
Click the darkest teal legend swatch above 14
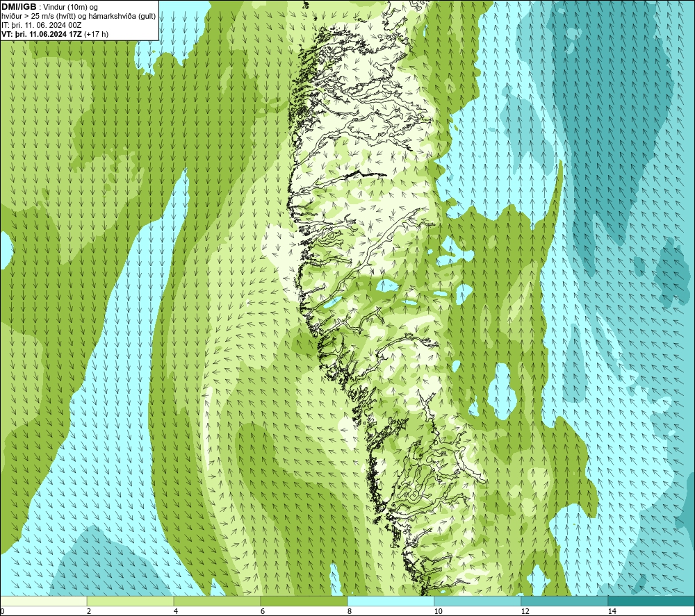[652, 601]
